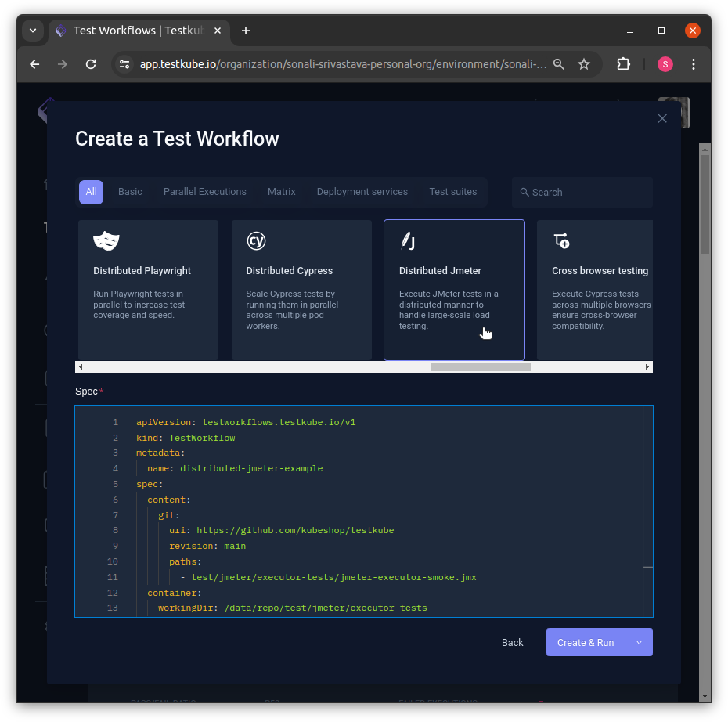
Task: Open site information icon in address bar
Action: click(x=124, y=64)
